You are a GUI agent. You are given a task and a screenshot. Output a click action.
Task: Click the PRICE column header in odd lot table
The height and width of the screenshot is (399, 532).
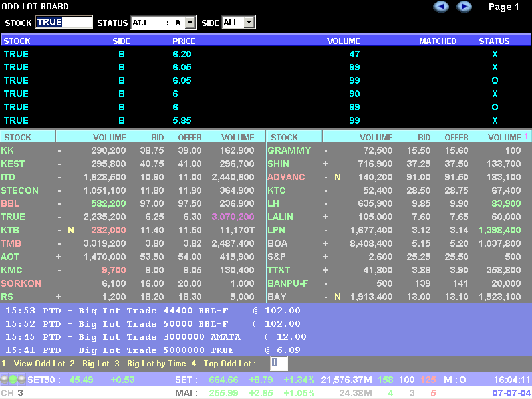184,41
